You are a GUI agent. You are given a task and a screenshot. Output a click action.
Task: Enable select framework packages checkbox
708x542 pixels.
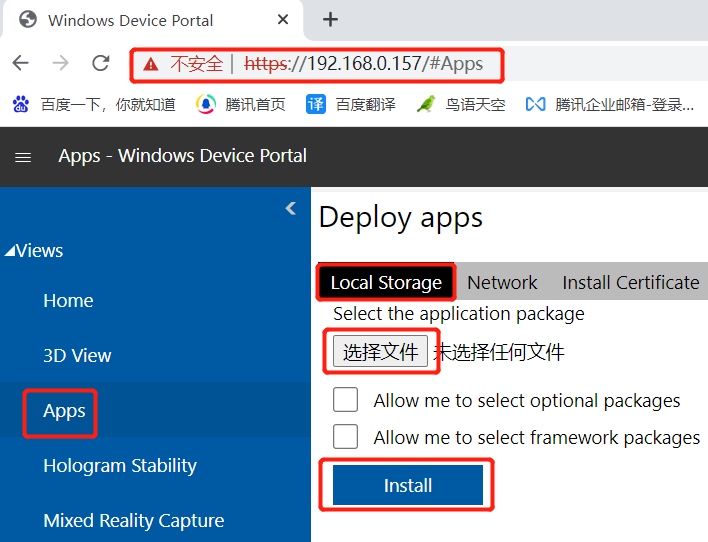[x=346, y=437]
